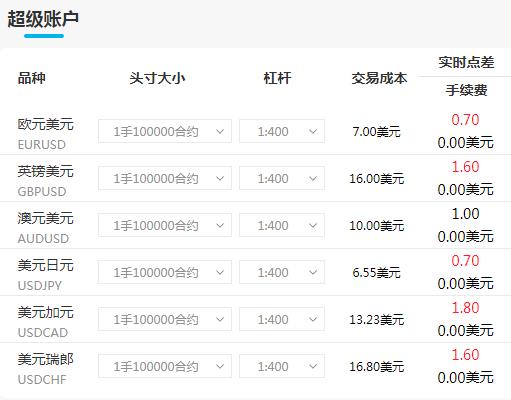
Task: Click the 交易成本 column header
Action: 379,78
